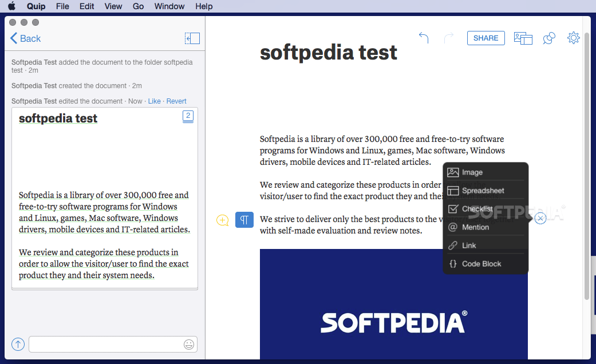The image size is (596, 364).
Task: Toggle the paragraph style button
Action: pyautogui.click(x=244, y=220)
